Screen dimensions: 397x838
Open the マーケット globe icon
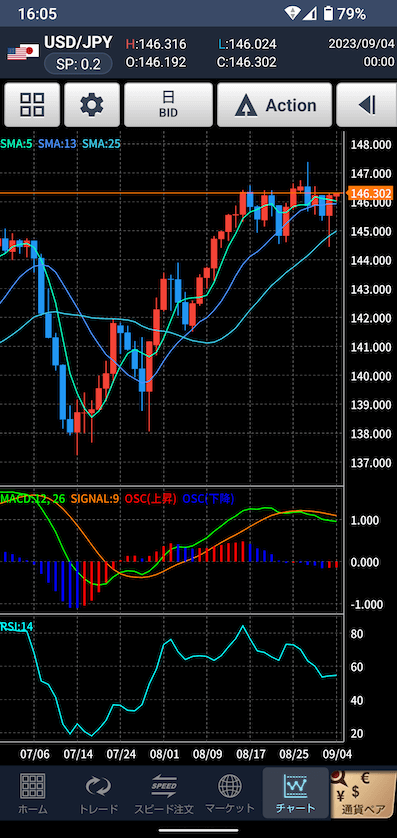[x=230, y=793]
